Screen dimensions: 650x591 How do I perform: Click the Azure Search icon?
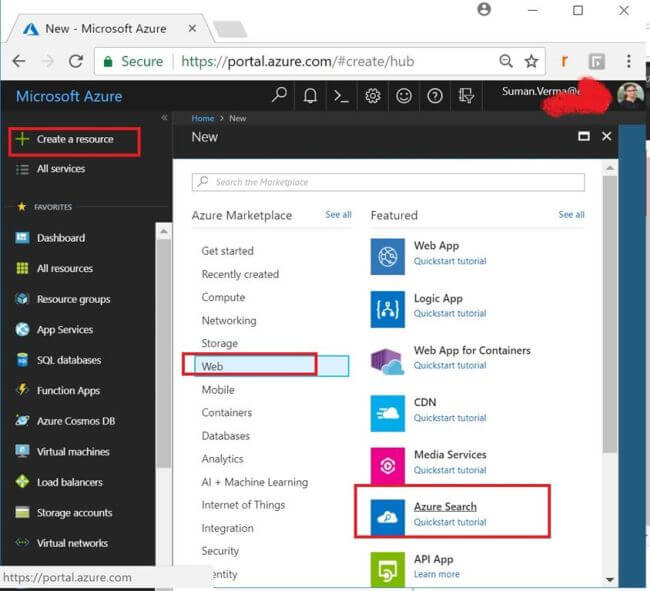tap(388, 517)
